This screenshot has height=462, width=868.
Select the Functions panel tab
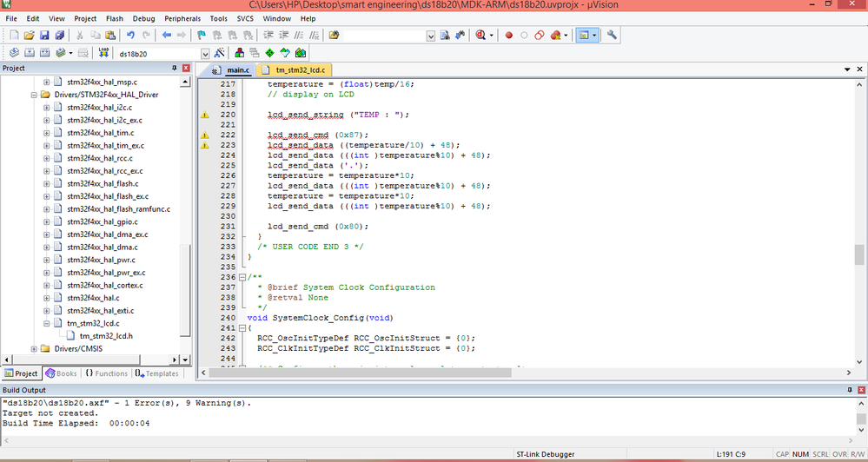pyautogui.click(x=106, y=373)
